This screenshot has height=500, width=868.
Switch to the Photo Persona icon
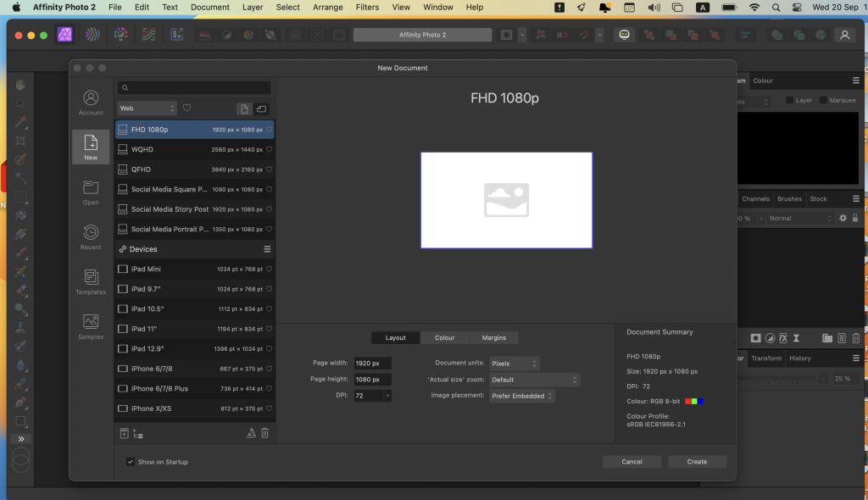click(x=64, y=35)
